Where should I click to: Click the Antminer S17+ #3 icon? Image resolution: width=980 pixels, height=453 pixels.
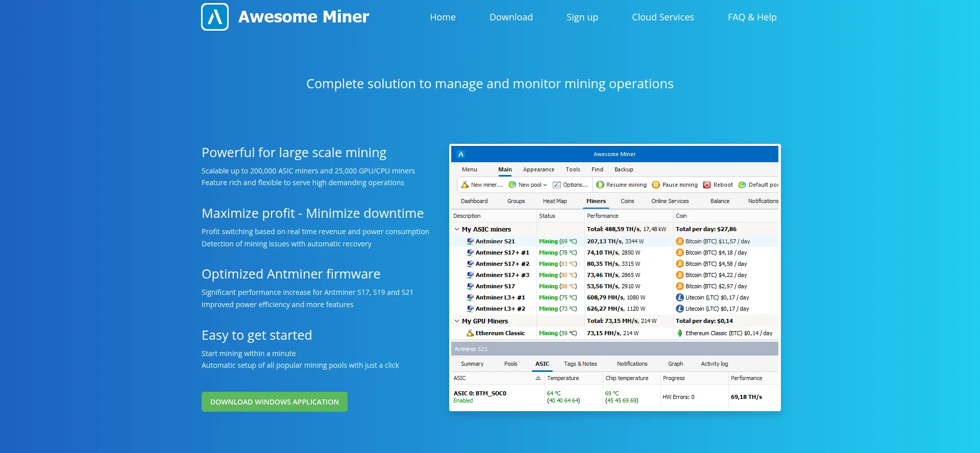(x=470, y=275)
